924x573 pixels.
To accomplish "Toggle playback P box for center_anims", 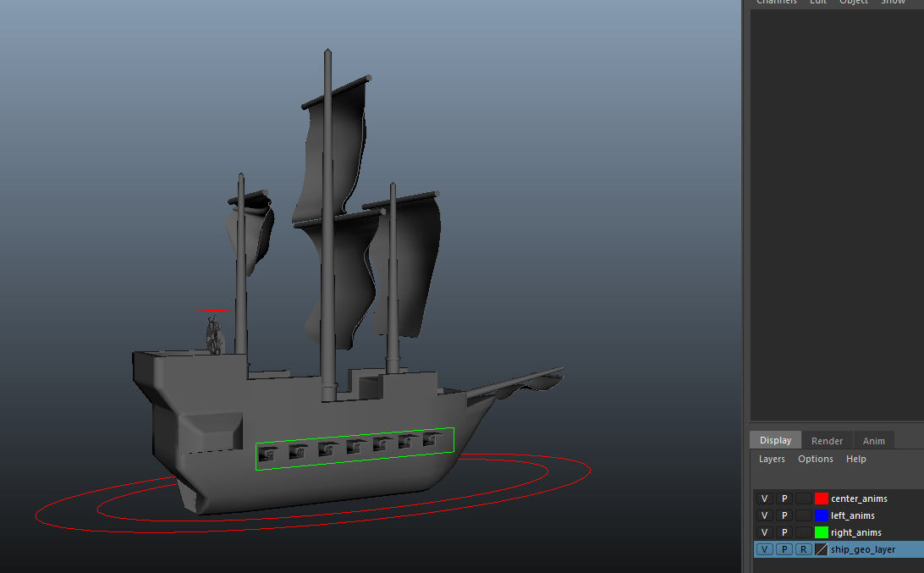I will [x=784, y=499].
